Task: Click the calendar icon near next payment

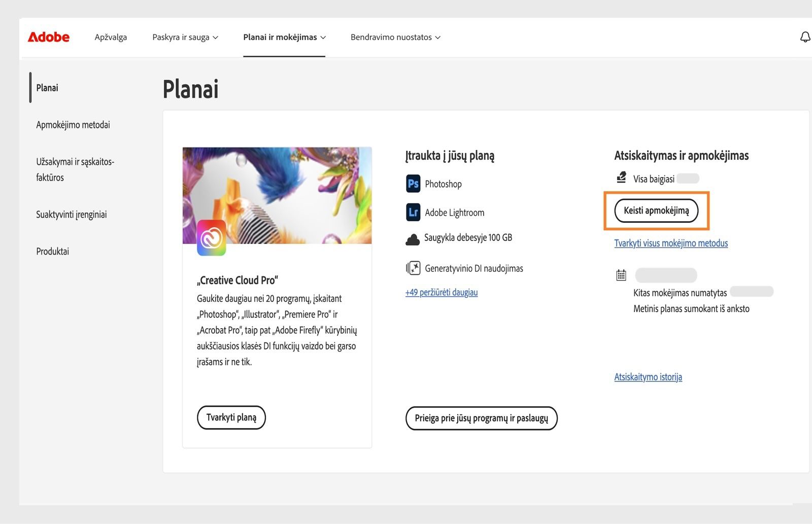Action: click(621, 275)
